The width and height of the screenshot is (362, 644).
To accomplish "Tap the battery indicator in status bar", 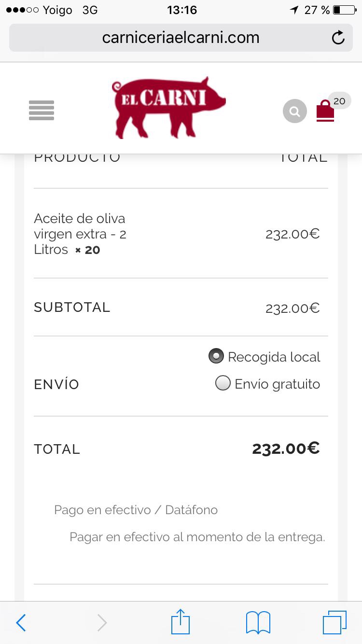I will coord(344,10).
